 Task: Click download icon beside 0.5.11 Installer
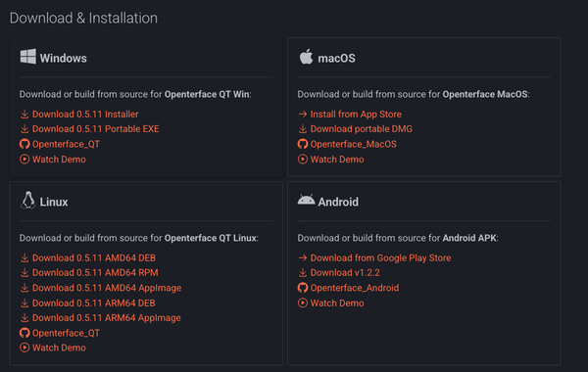[x=24, y=115]
